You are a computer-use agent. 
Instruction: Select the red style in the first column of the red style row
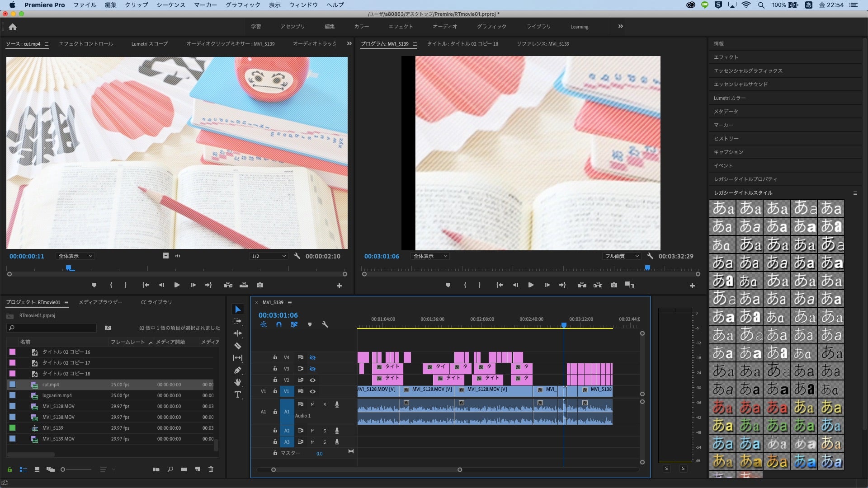pyautogui.click(x=722, y=408)
